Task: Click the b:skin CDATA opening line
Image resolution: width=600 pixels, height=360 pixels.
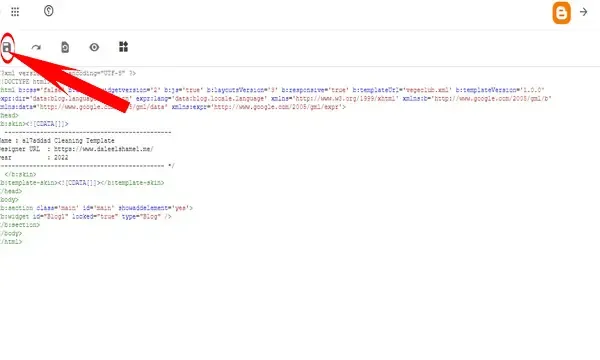Action: [34, 124]
